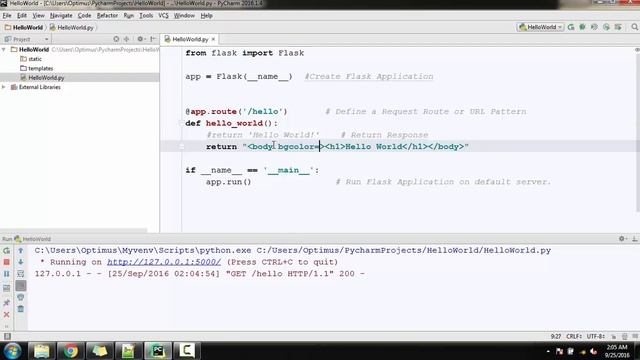Click the Scroll from Source target icon
Image resolution: width=640 pixels, height=360 pixels.
116,39
